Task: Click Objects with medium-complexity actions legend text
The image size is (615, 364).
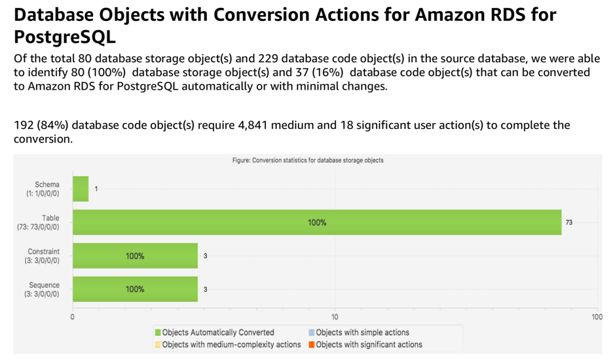Action: [x=231, y=344]
